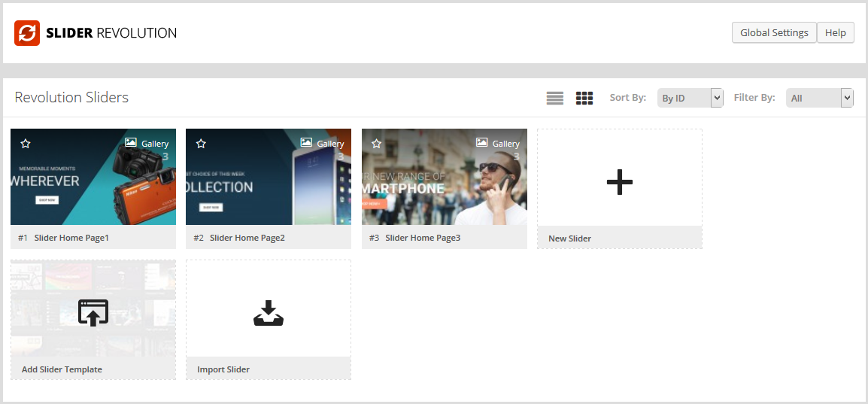Open Slider Home Page2 thumbnail
Screen dimensions: 868x404
pos(269,177)
